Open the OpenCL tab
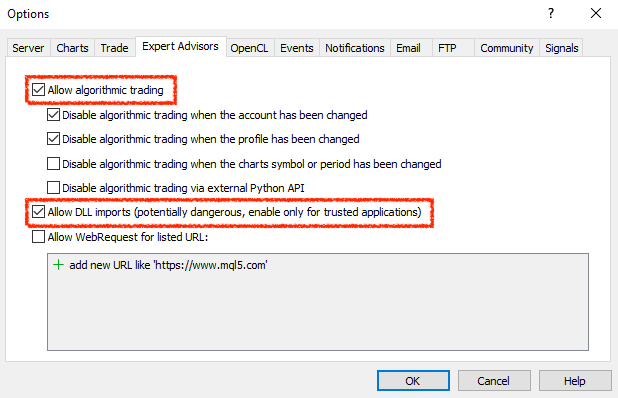This screenshot has height=398, width=618. point(249,48)
